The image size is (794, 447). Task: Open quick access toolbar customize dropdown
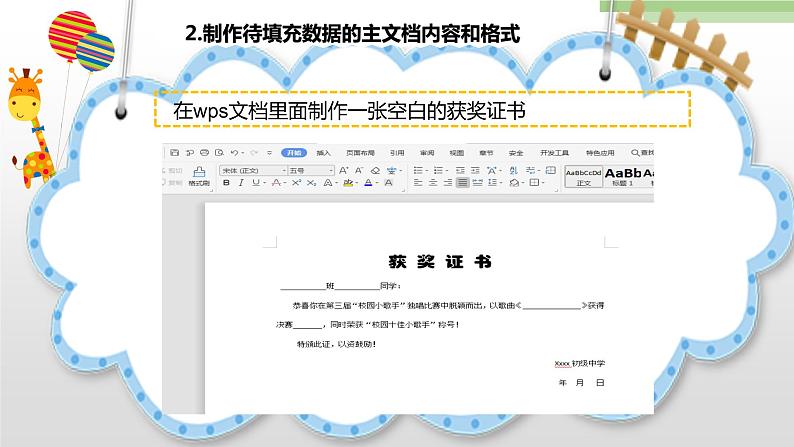[269, 153]
